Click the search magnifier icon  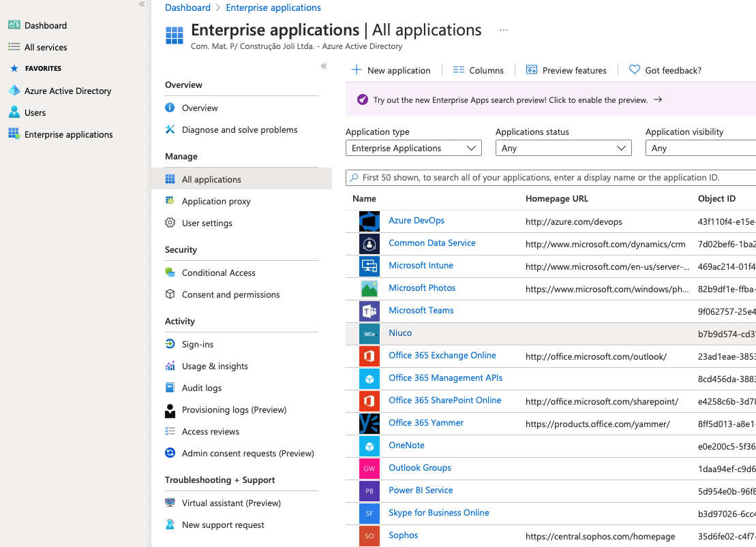(x=354, y=177)
